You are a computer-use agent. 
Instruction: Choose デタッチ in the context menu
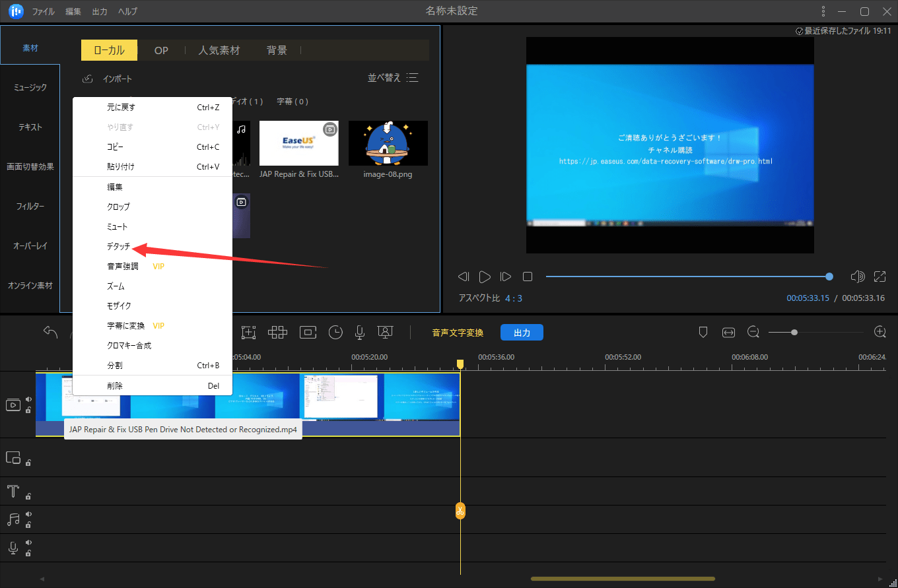(x=119, y=247)
